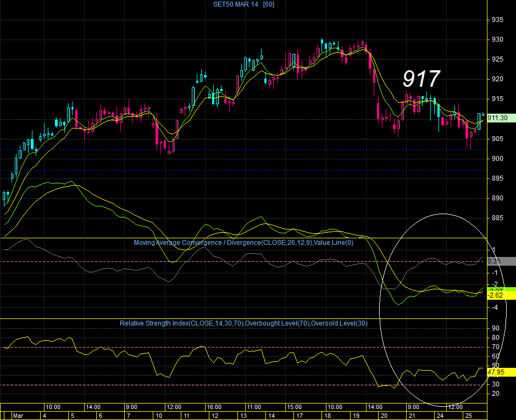The image size is (516, 420).
Task: Click date 12 on the date axis
Action: (215, 416)
